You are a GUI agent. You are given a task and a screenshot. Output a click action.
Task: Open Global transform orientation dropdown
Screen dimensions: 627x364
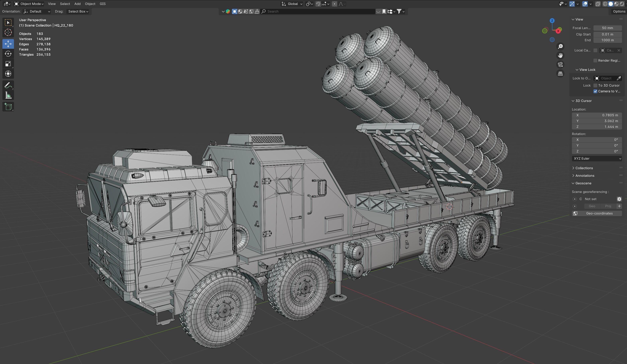point(292,4)
